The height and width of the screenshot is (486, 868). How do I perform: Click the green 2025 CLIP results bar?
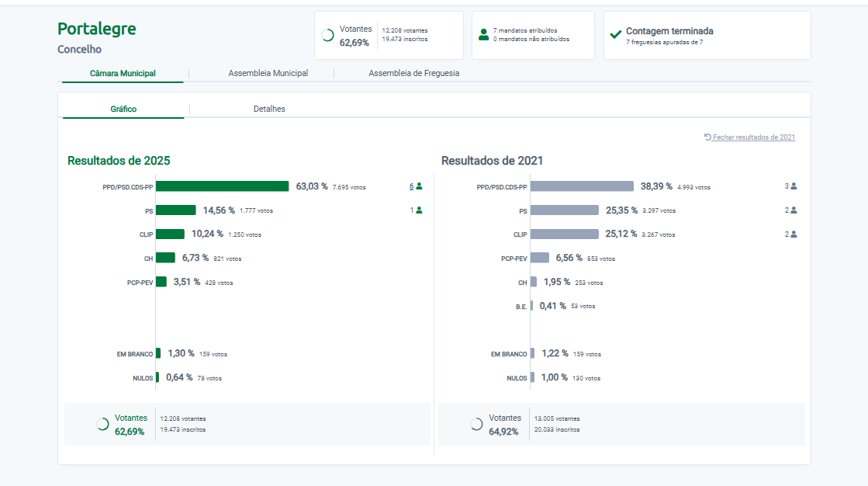pyautogui.click(x=170, y=234)
